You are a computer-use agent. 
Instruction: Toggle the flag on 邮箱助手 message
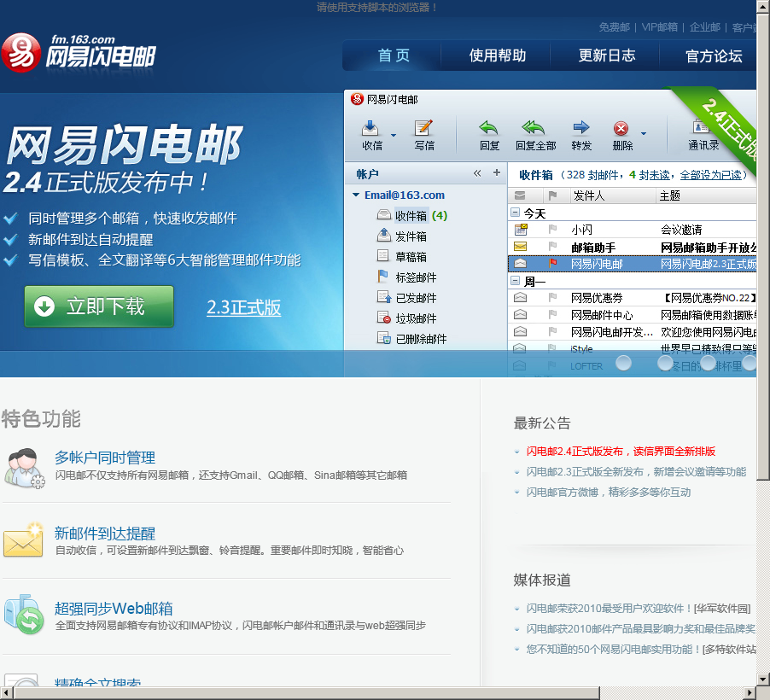(x=553, y=246)
